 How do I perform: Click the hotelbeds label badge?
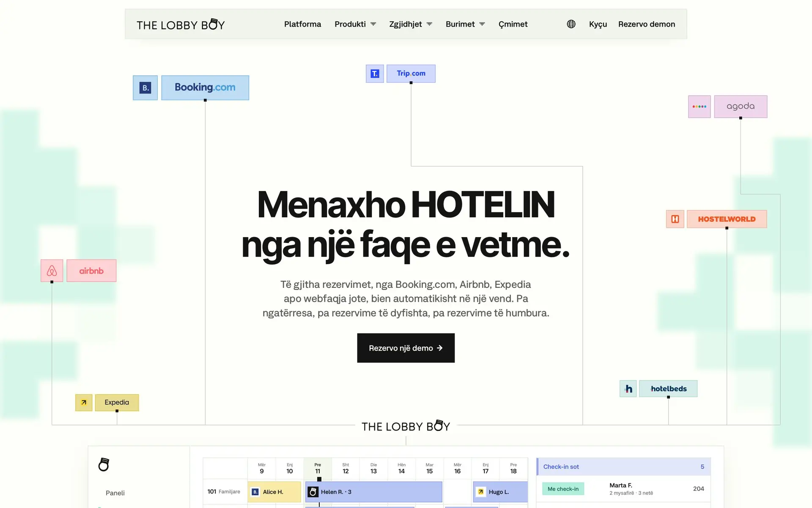click(x=668, y=389)
